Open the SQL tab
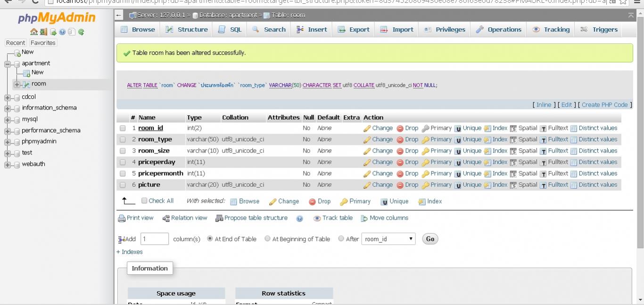 point(230,29)
